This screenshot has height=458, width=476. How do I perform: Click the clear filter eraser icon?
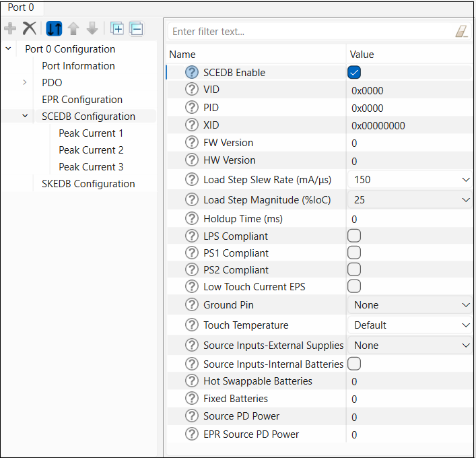click(x=461, y=32)
